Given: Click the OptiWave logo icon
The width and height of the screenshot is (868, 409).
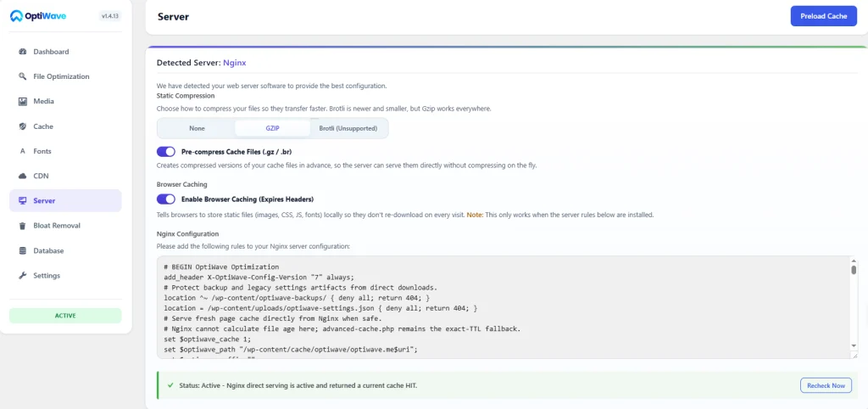Looking at the screenshot, I should point(16,16).
